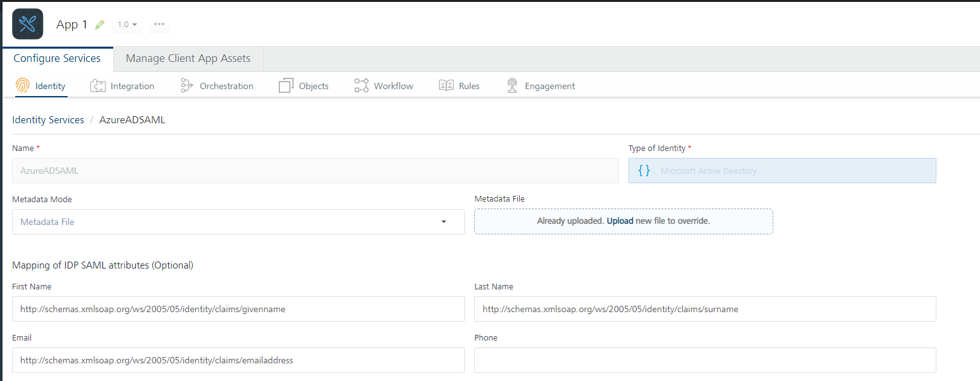Select the Identity fingerprint icon
The width and height of the screenshot is (980, 381).
pos(23,86)
